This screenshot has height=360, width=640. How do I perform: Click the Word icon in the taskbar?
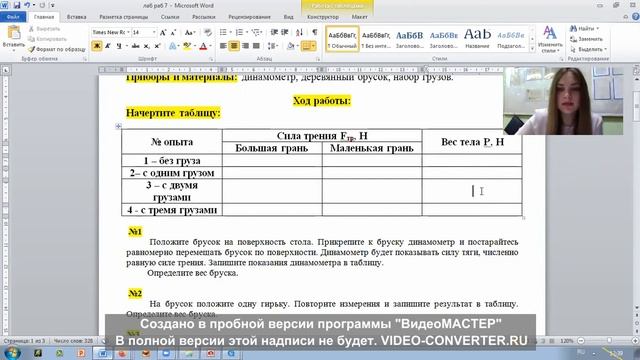point(102,353)
